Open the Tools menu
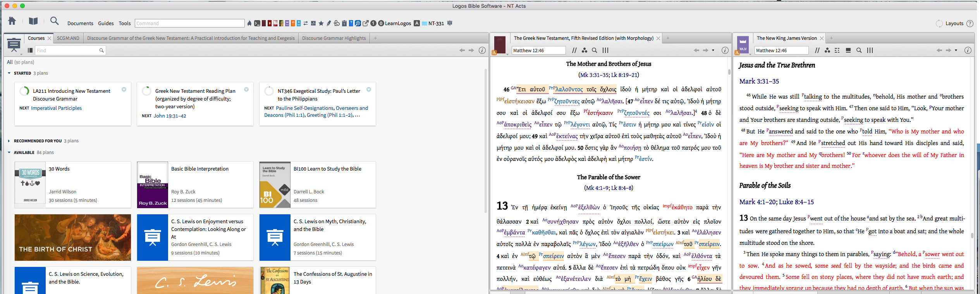 pos(125,23)
